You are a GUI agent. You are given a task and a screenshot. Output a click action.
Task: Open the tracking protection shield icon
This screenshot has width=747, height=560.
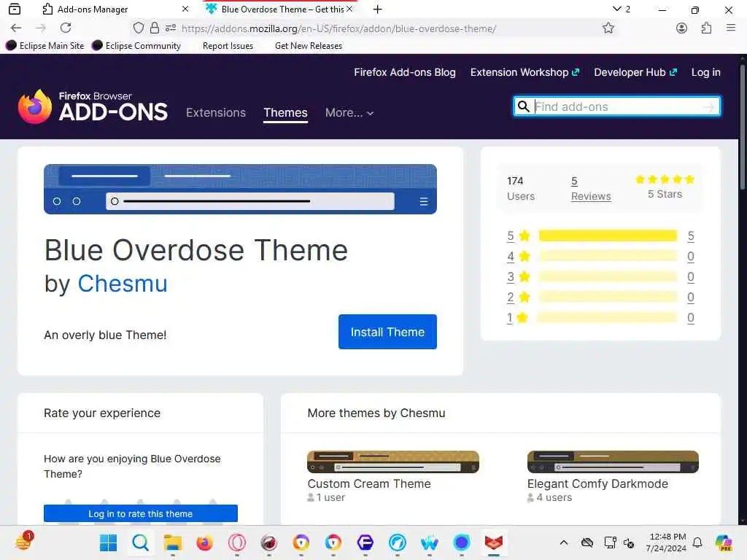click(x=138, y=28)
